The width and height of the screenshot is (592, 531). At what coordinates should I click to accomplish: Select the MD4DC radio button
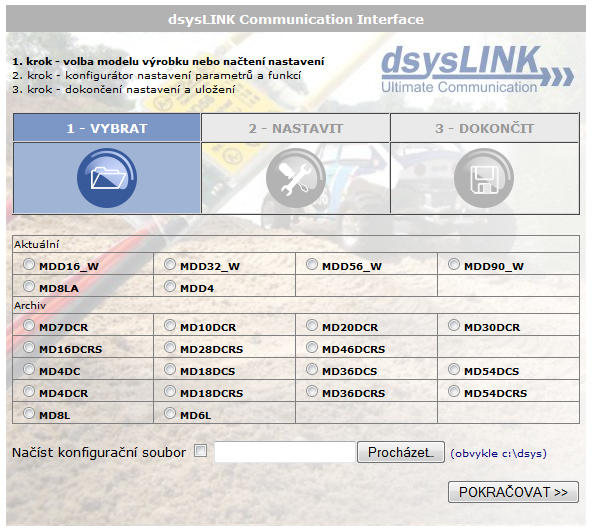29,369
